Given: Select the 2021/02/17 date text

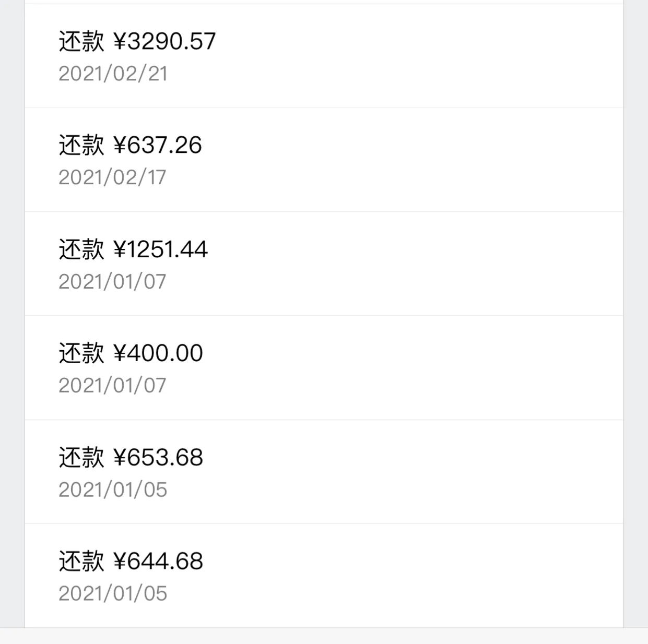Looking at the screenshot, I should (x=112, y=177).
